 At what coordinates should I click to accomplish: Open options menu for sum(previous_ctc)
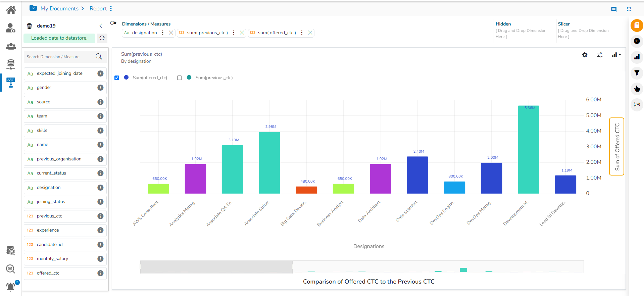click(x=234, y=33)
